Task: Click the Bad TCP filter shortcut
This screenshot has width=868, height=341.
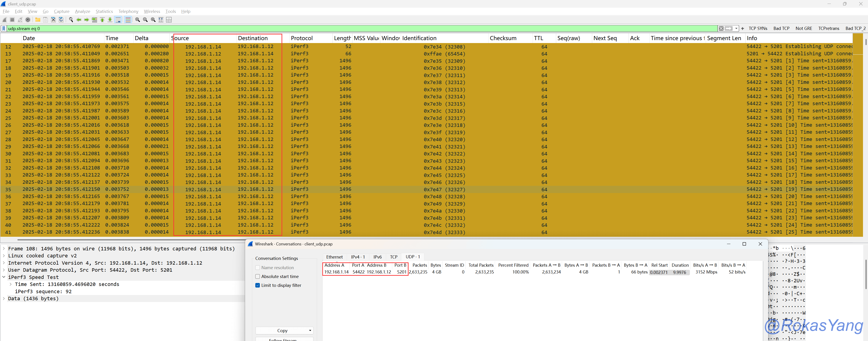Action: [781, 29]
